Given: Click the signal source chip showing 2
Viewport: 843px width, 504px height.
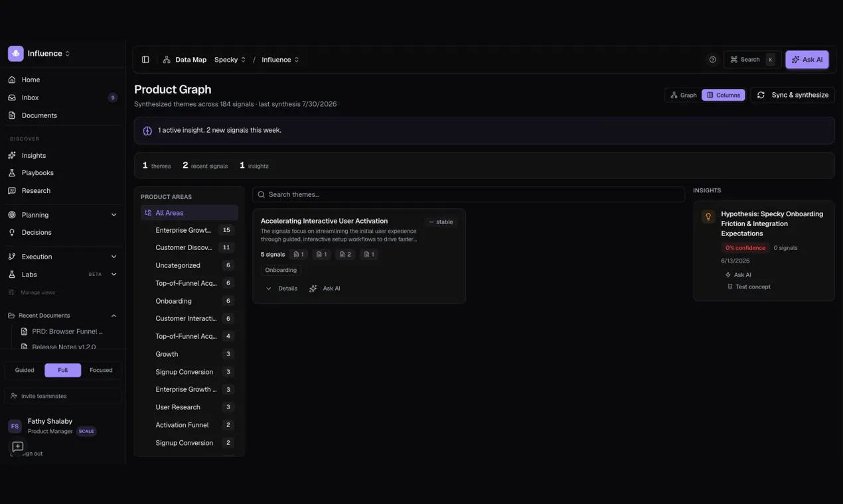Looking at the screenshot, I should (345, 255).
